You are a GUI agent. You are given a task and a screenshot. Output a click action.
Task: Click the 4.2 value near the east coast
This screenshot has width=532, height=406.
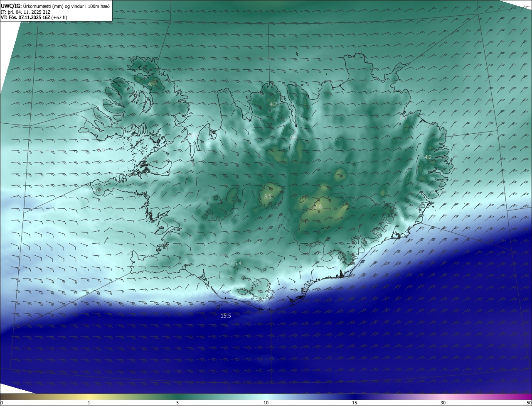[428, 157]
